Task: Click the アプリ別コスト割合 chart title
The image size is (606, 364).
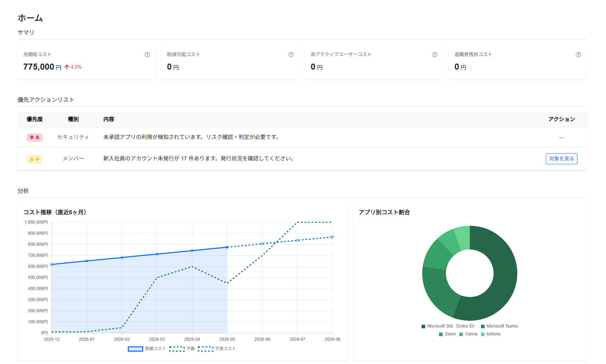Action: click(384, 212)
